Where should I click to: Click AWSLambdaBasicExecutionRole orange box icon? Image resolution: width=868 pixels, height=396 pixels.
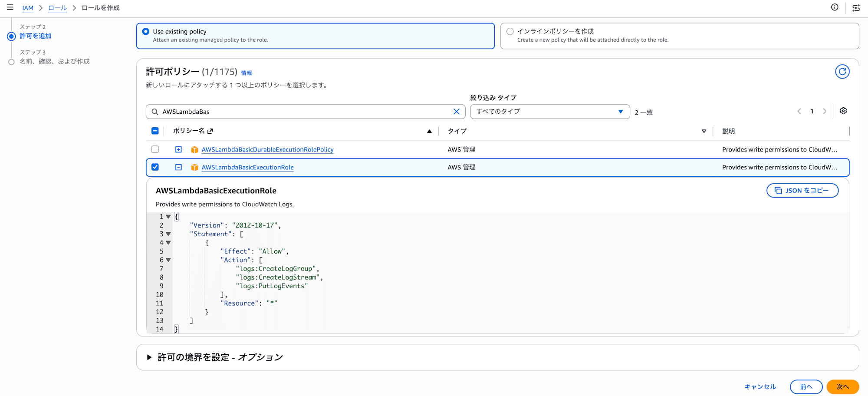pos(194,167)
